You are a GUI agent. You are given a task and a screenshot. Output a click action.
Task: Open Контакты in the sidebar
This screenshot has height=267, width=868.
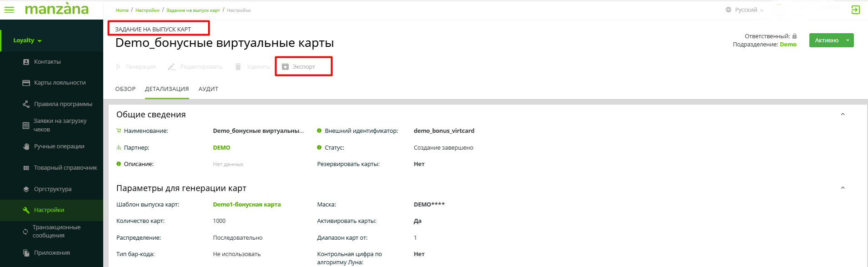pyautogui.click(x=47, y=62)
